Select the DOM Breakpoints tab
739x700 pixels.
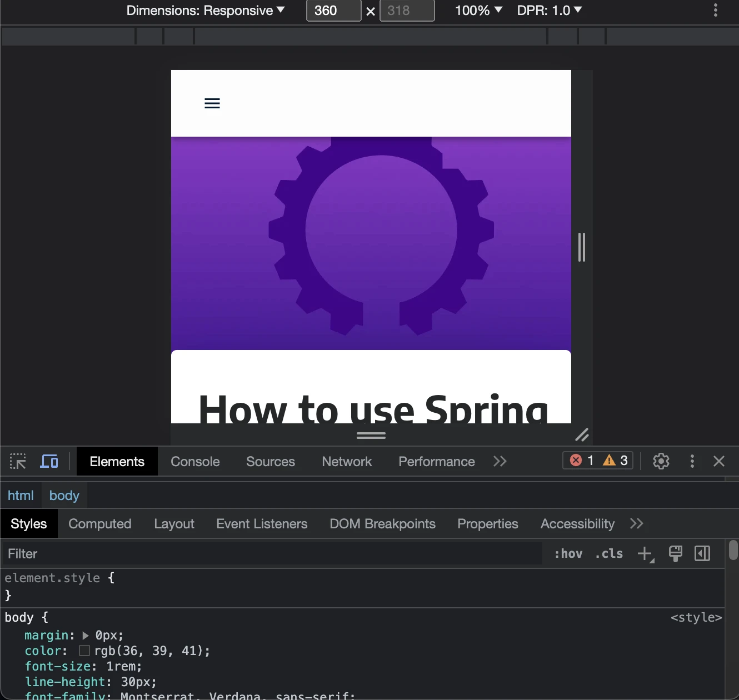382,523
